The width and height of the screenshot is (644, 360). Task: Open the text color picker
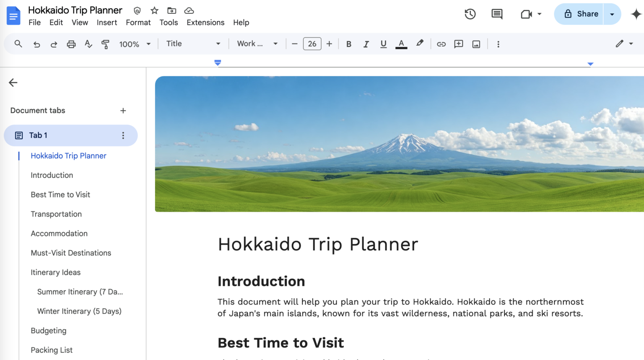pos(401,44)
